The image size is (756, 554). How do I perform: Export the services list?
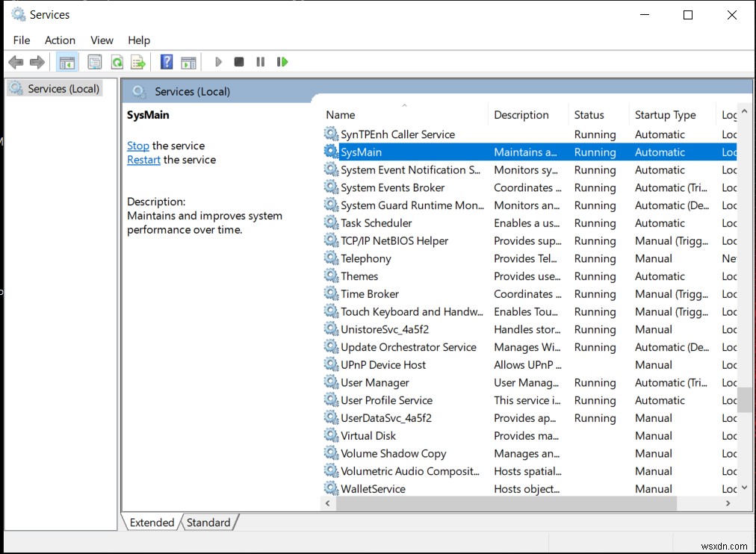(138, 62)
